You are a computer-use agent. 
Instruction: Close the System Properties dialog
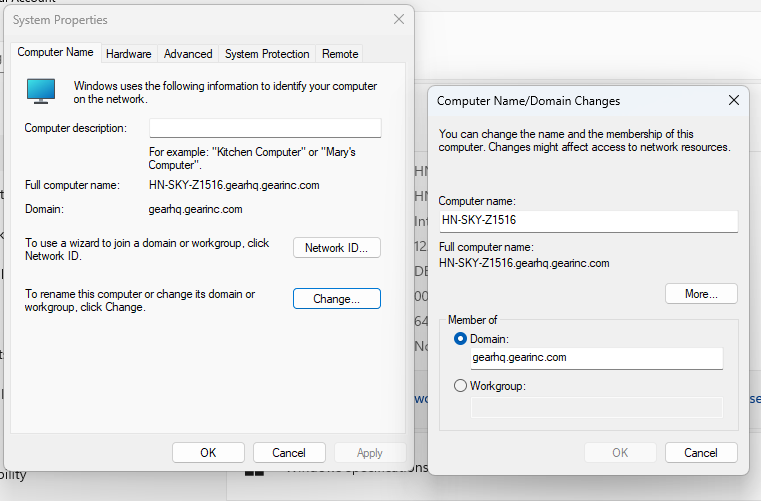coord(399,19)
